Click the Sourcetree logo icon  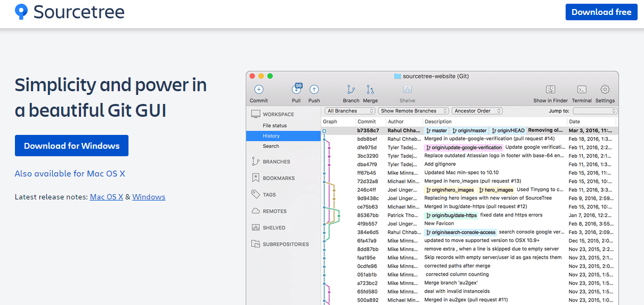[21, 12]
